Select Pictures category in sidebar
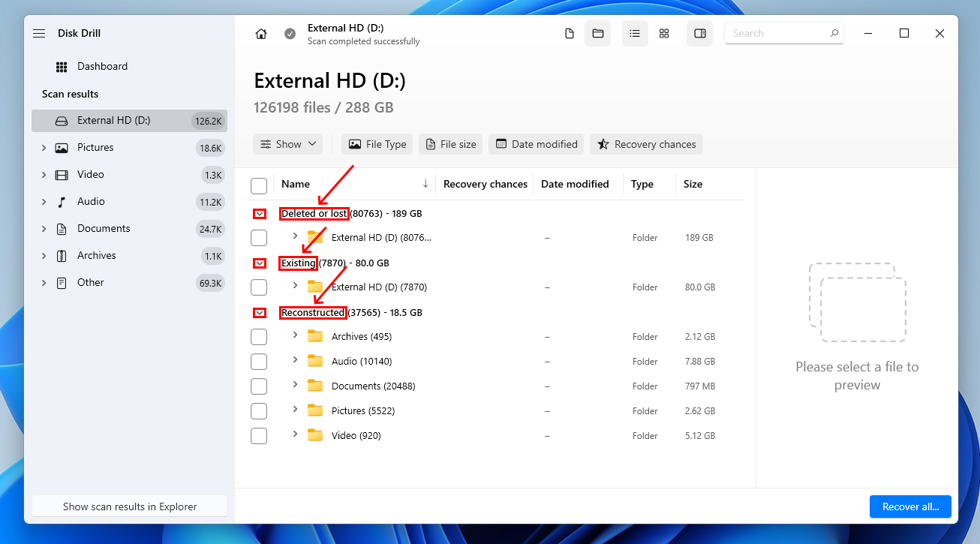 95,148
